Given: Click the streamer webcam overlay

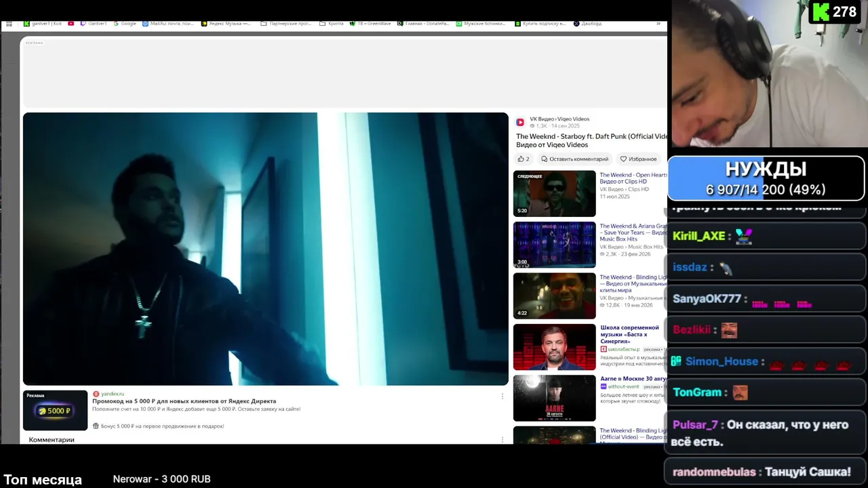Looking at the screenshot, I should [769, 73].
